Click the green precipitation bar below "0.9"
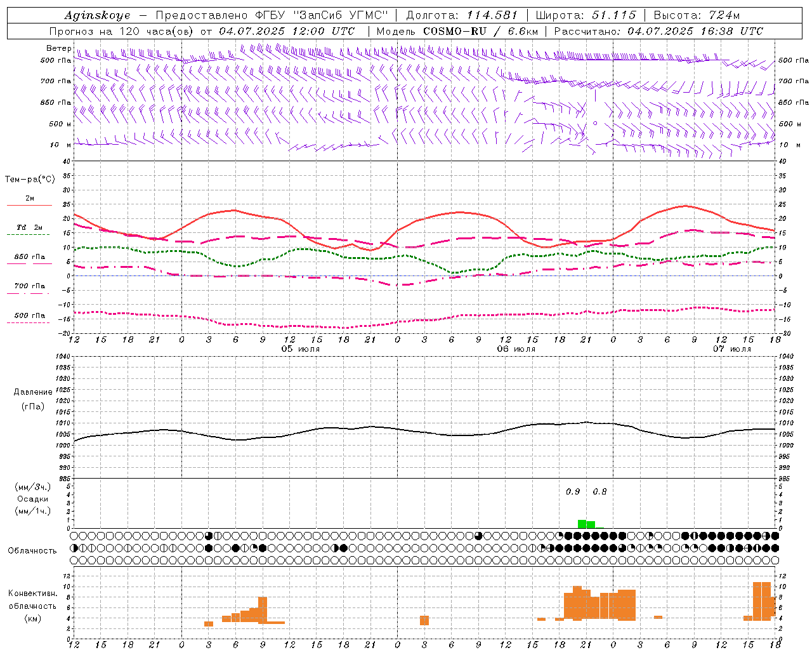Viewport: 812px width, 650px height. 582,524
